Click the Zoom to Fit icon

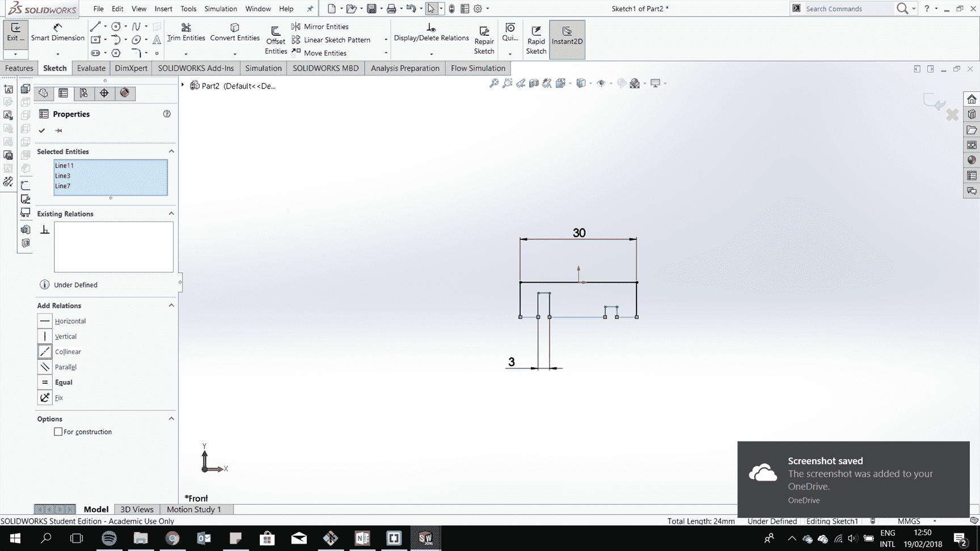494,83
